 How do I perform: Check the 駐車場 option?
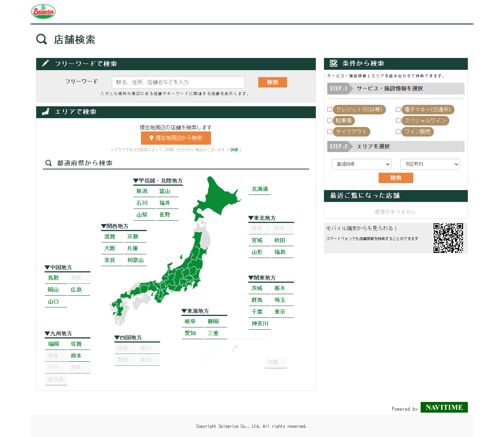330,121
